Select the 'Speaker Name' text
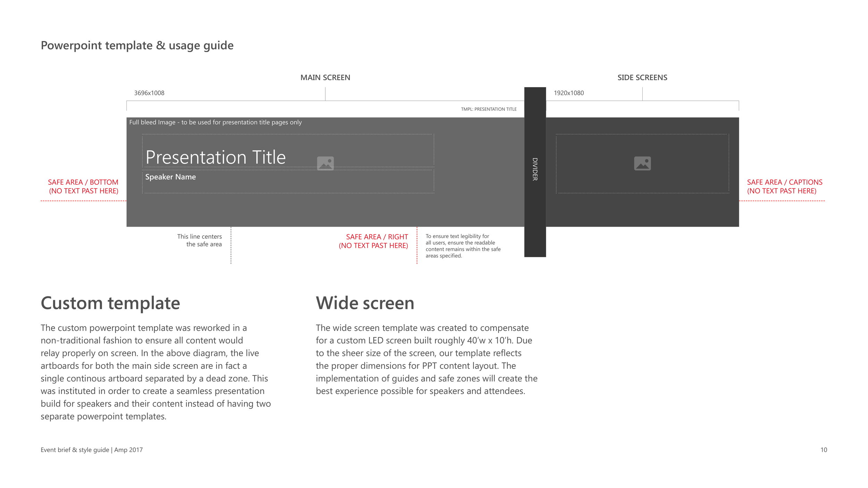This screenshot has height=488, width=868. pyautogui.click(x=170, y=177)
